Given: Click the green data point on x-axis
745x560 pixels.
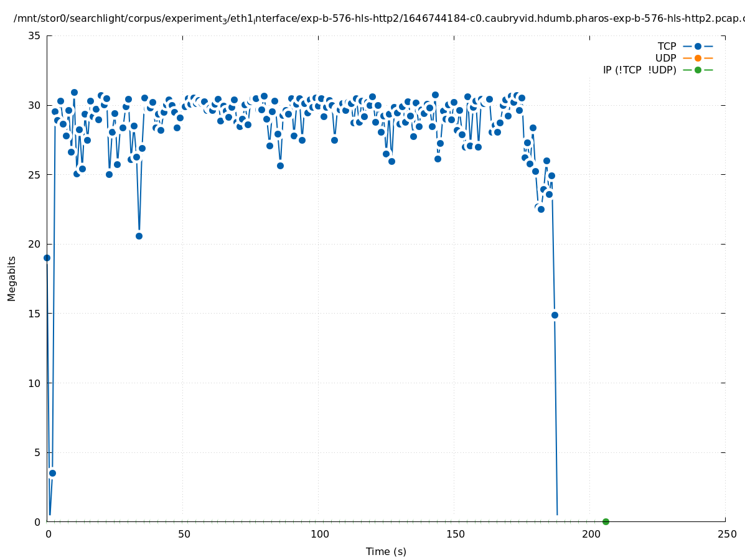Looking at the screenshot, I should [x=606, y=521].
